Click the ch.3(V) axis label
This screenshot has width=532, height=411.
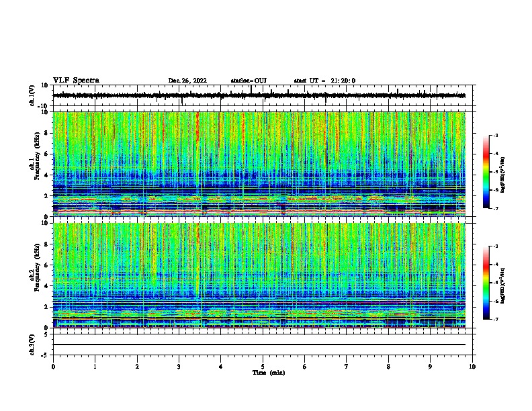(32, 345)
